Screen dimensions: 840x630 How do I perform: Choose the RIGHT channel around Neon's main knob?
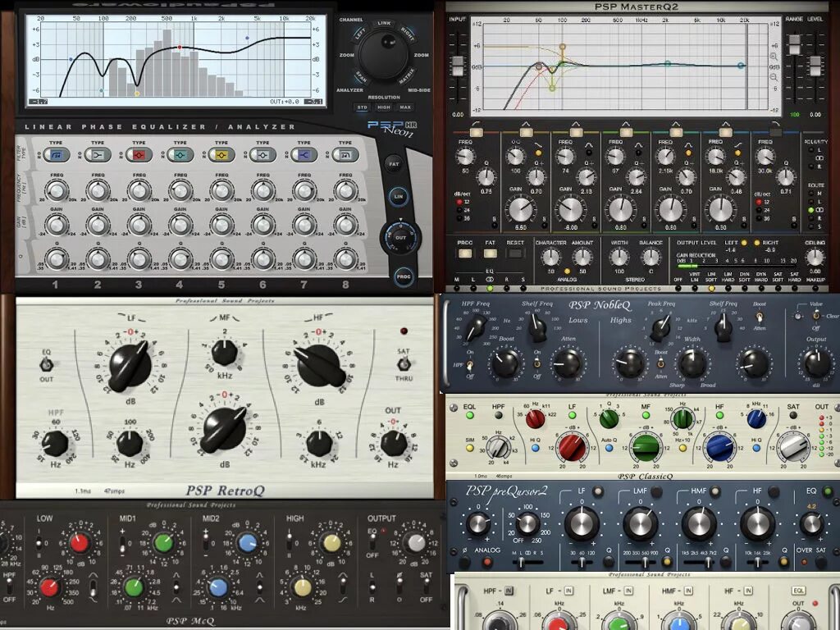pyautogui.click(x=407, y=34)
